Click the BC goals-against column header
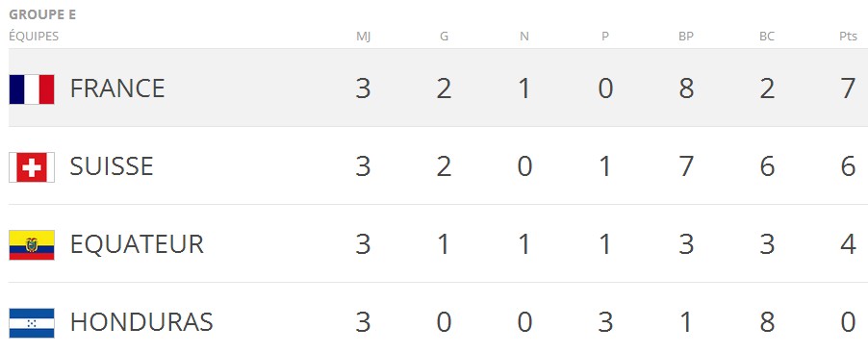This screenshot has height=353, width=868. point(767,37)
